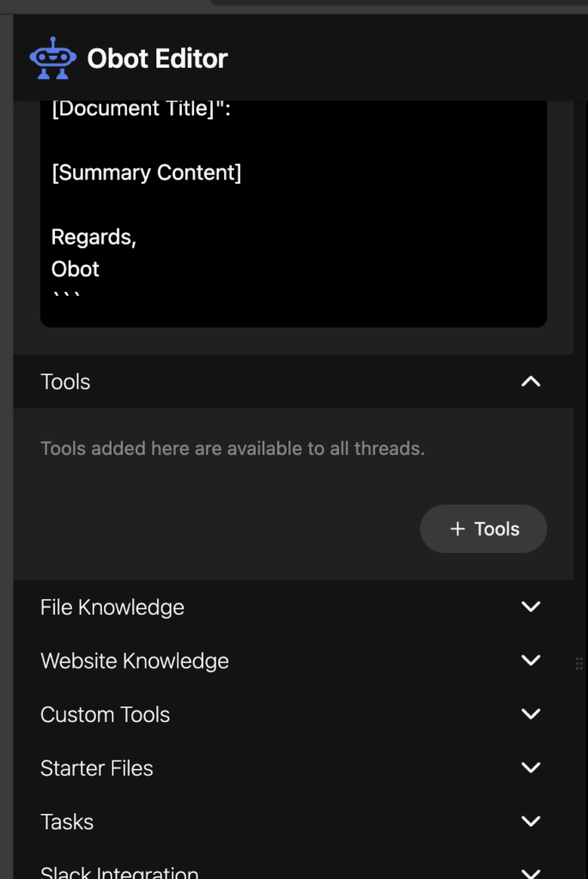588x879 pixels.
Task: Click the "Regards," line in the prompt box
Action: click(x=94, y=237)
